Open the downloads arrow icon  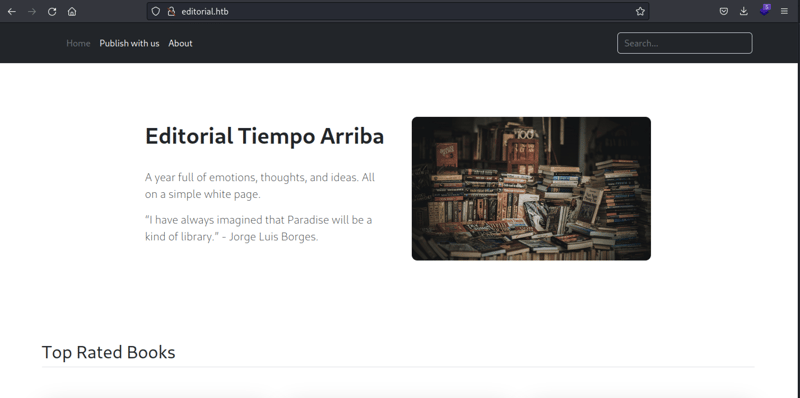743,11
